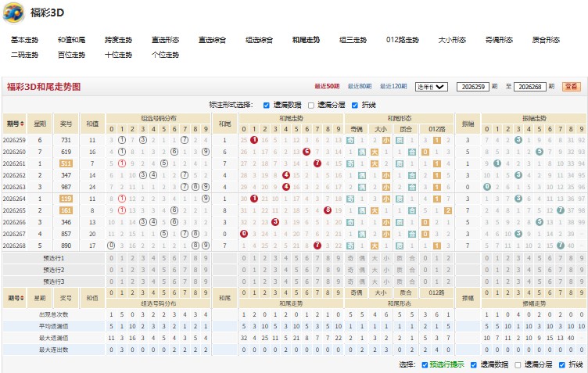Toggle bottom 遗漏数据 checkbox
Image resolution: width=588 pixels, height=373 pixels.
point(474,364)
